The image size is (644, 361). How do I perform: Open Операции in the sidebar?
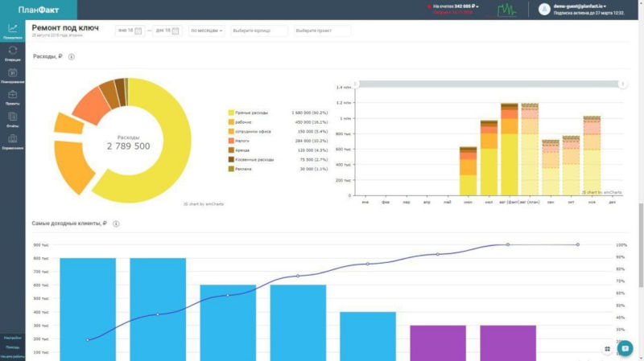tap(12, 52)
